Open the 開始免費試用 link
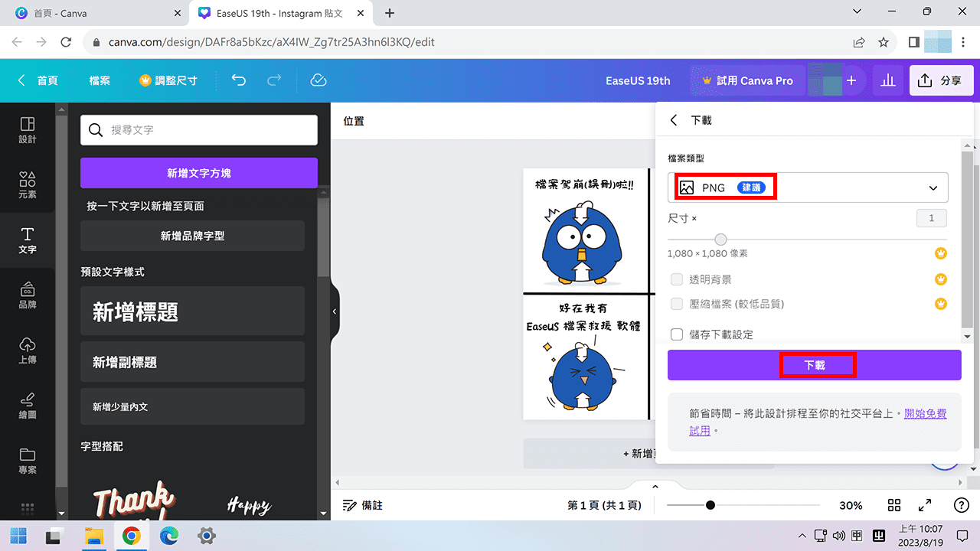The width and height of the screenshot is (980, 551). 926,412
